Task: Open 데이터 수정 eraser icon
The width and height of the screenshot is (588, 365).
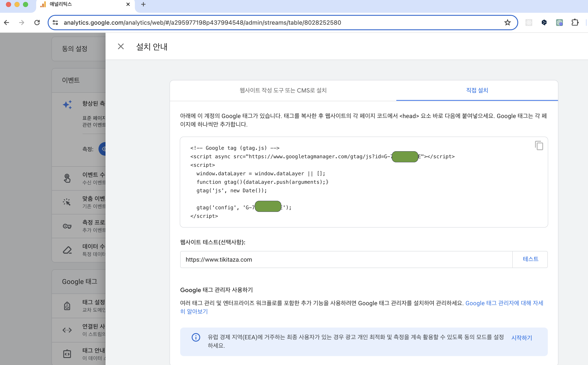Action: coord(67,250)
